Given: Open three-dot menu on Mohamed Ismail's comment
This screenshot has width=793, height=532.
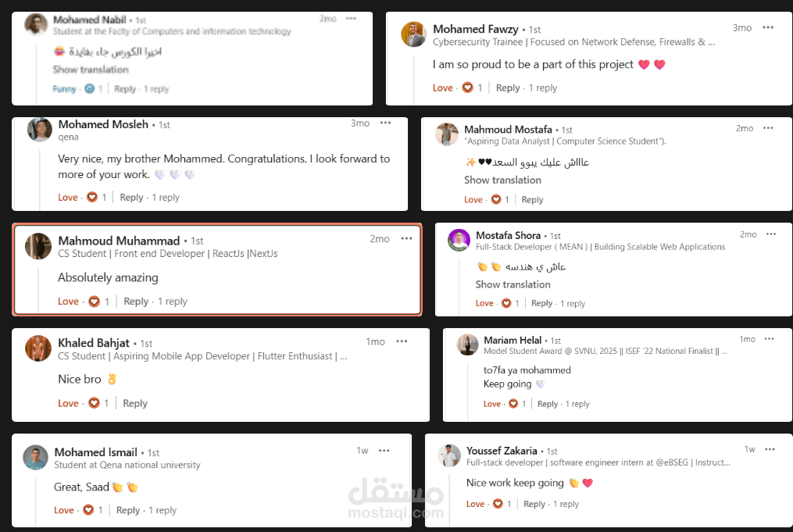Looking at the screenshot, I should pos(384,451).
